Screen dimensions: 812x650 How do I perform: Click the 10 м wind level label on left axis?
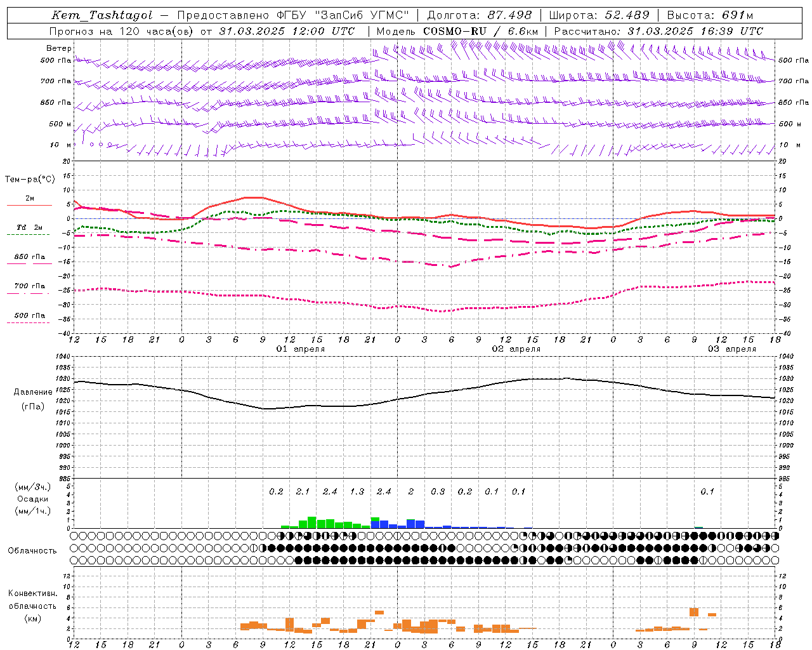[61, 145]
